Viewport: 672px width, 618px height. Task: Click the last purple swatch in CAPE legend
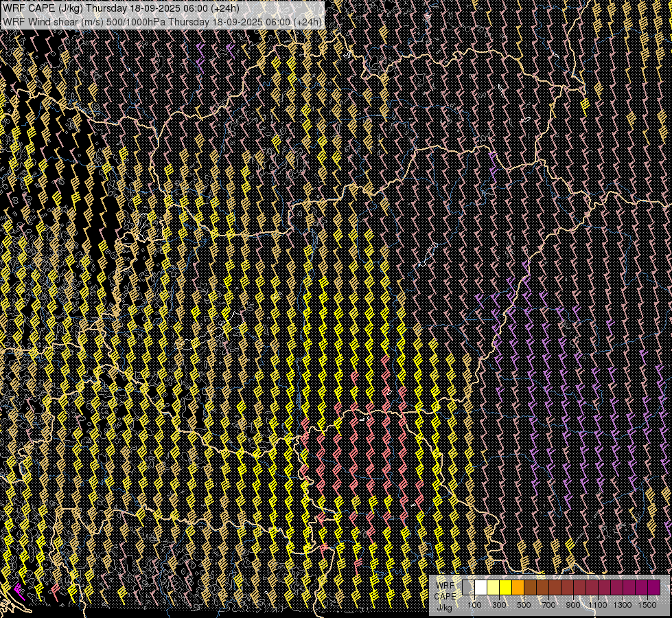(x=653, y=587)
